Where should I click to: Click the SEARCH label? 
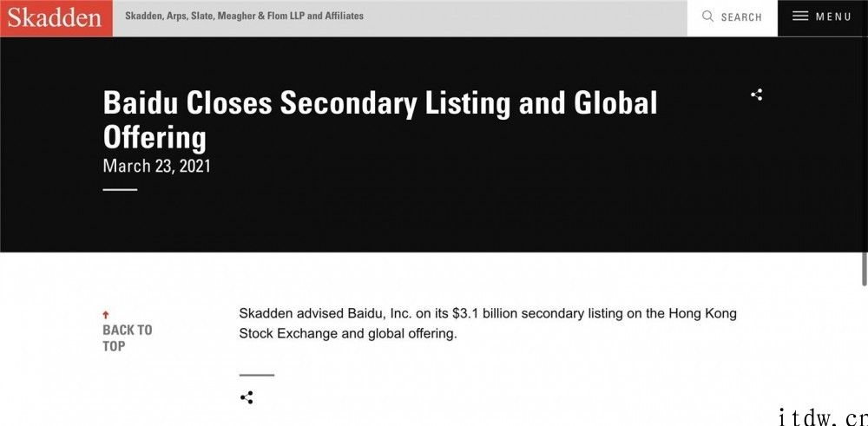(x=741, y=17)
